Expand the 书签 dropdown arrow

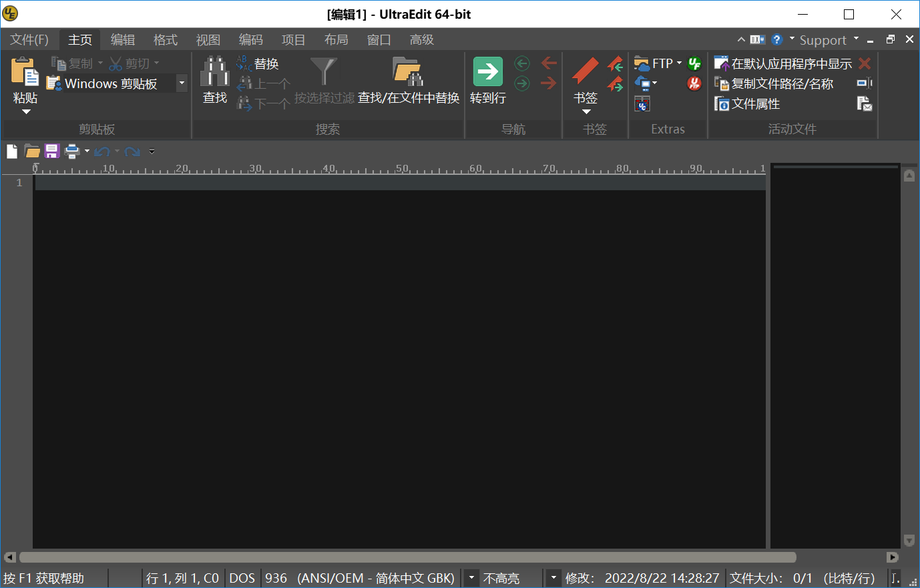(x=587, y=111)
